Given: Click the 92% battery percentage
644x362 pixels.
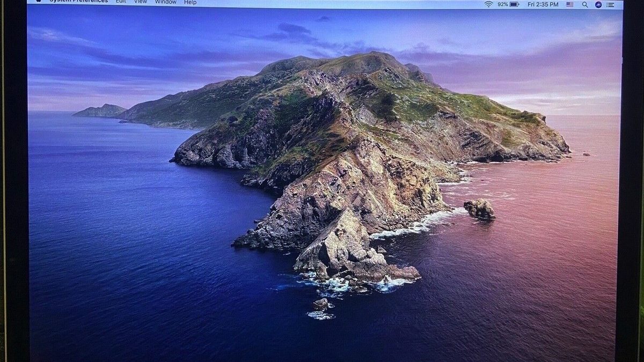Looking at the screenshot, I should coord(502,4).
